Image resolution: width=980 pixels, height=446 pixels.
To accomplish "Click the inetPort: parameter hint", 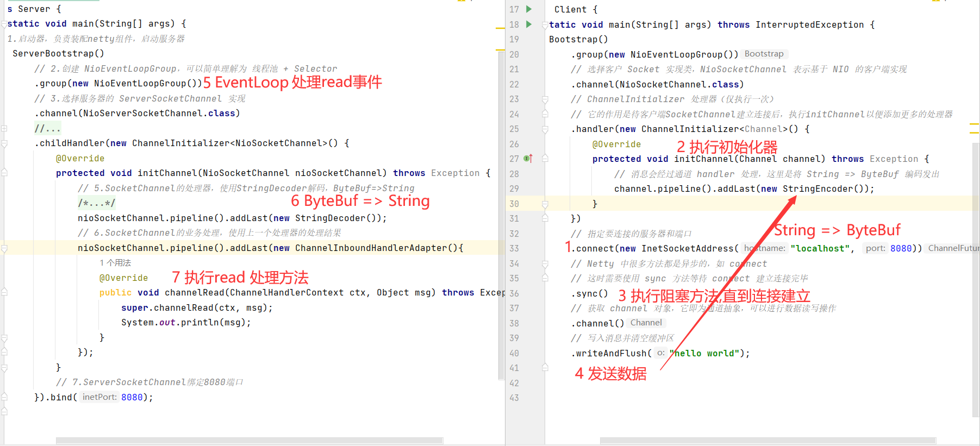I will [99, 397].
